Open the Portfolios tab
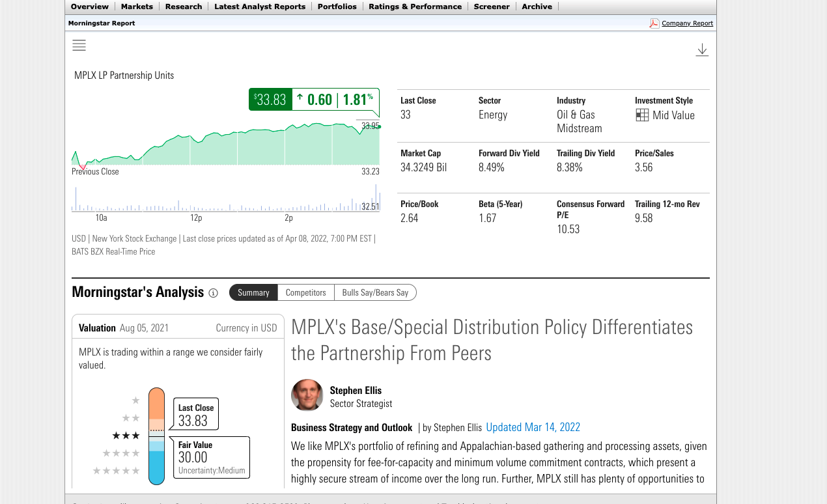Viewport: 827px width, 504px height. [337, 7]
